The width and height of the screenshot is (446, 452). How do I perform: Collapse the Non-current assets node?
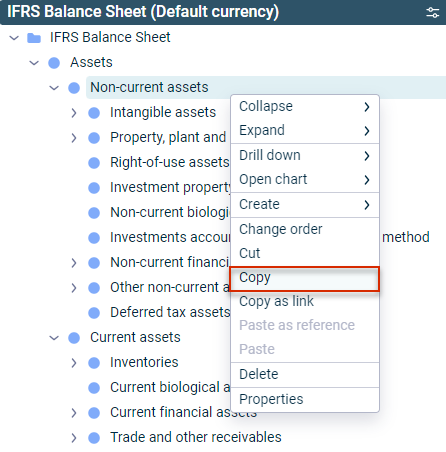54,88
